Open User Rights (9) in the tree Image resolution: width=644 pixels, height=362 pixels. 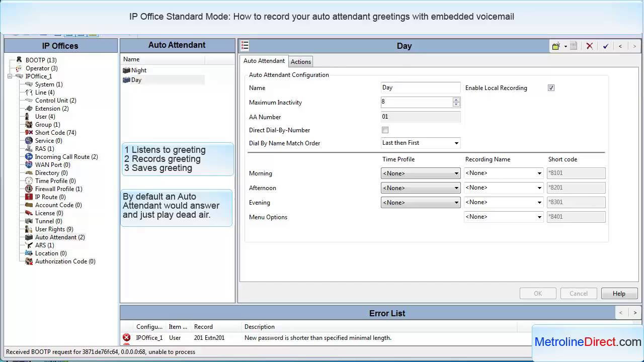54,229
